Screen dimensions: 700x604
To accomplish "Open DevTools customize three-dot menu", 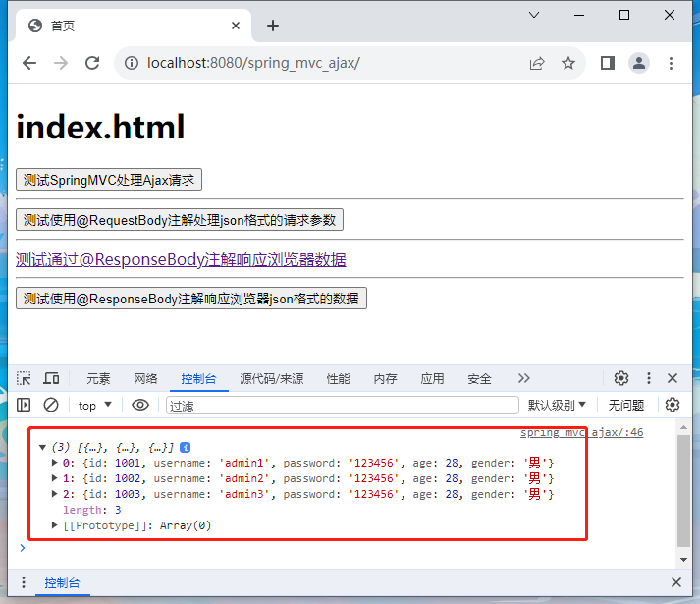I will pos(649,378).
